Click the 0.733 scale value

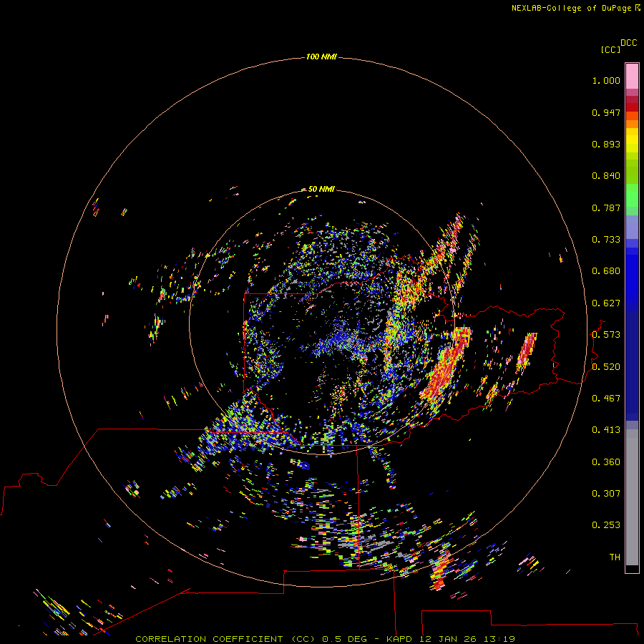[606, 240]
